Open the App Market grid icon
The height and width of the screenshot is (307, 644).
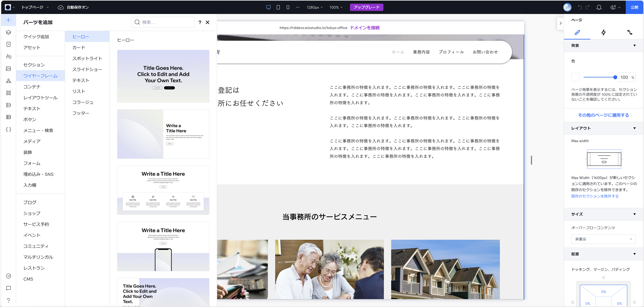pos(9,93)
